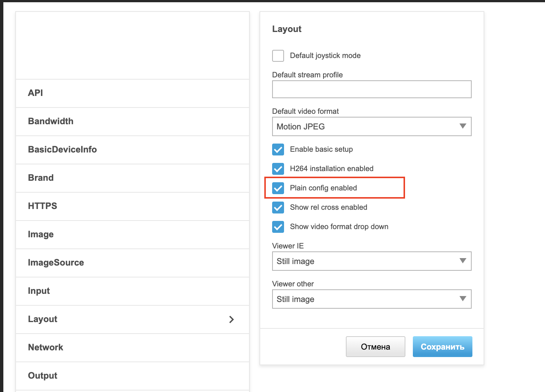Screen dimensions: 545x392
Task: Open the Network configuration section
Action: 132,347
